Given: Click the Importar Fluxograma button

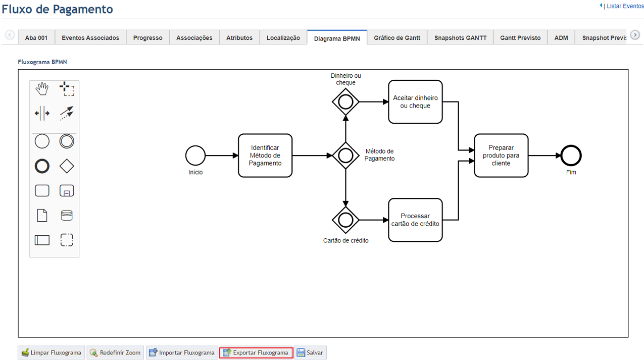Looking at the screenshot, I should tap(182, 352).
